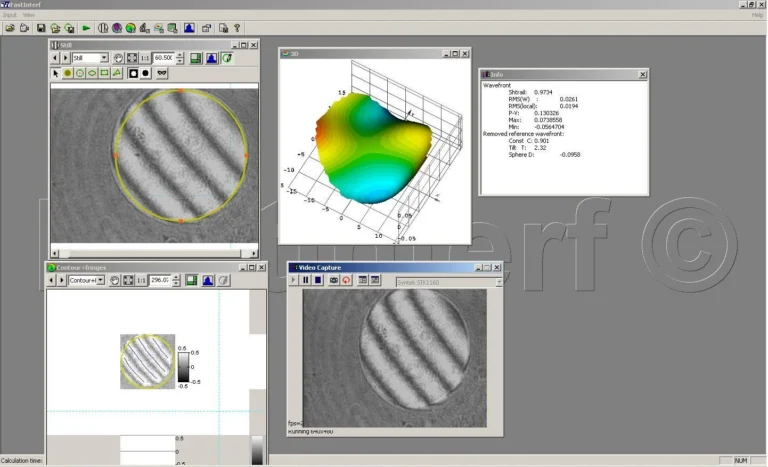Screen dimensions: 768x467
Task: Select the arrow pointer tool
Action: click(x=55, y=73)
